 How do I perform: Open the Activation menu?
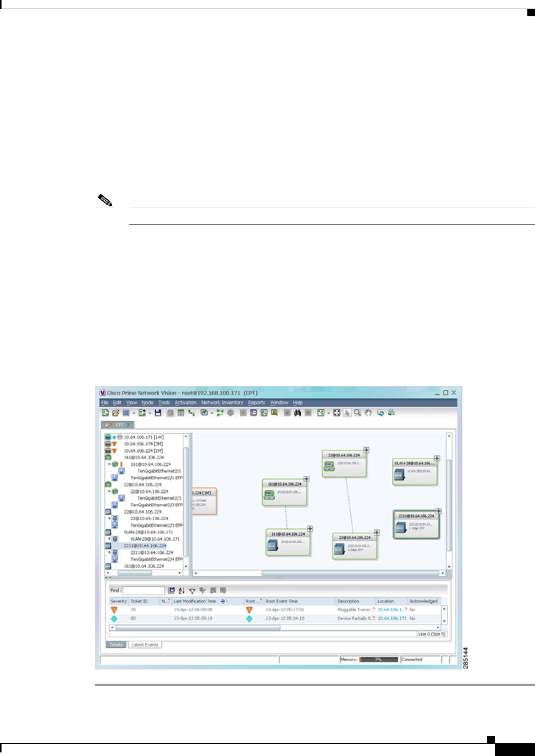(185, 403)
